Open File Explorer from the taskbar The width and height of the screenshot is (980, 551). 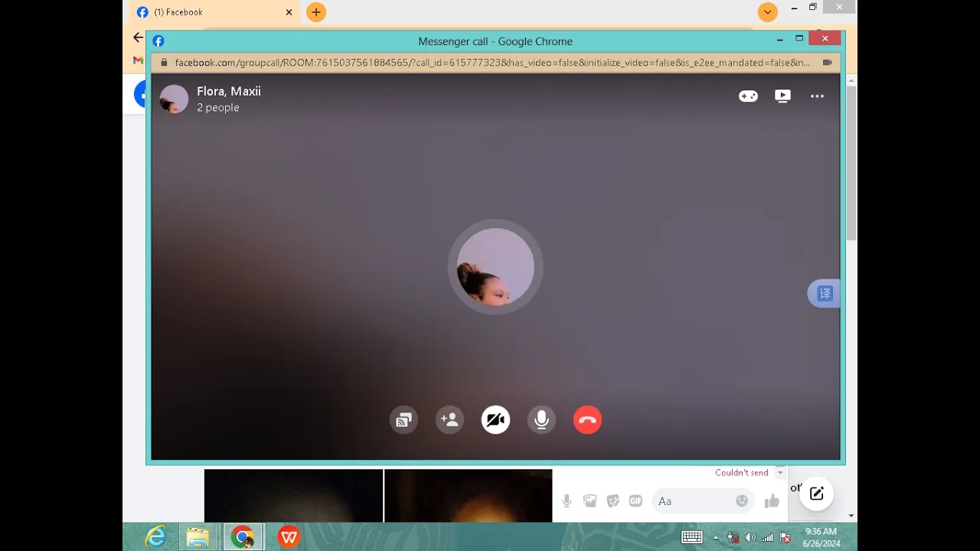(x=198, y=537)
